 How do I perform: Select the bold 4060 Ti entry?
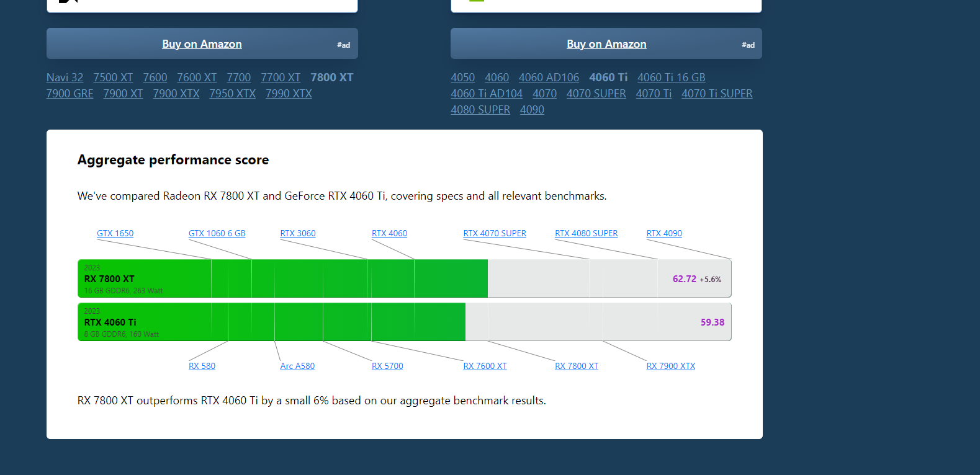pyautogui.click(x=608, y=78)
